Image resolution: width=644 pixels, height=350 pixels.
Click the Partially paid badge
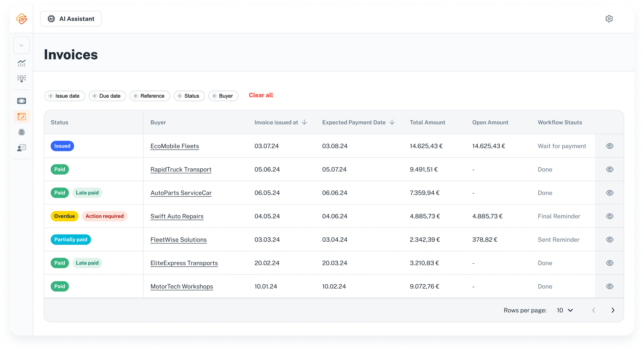point(71,240)
